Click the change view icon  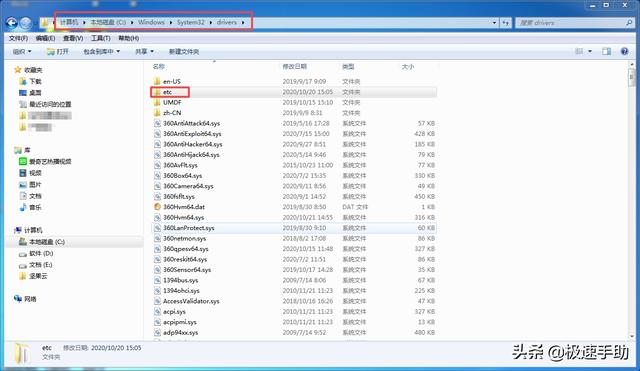579,51
